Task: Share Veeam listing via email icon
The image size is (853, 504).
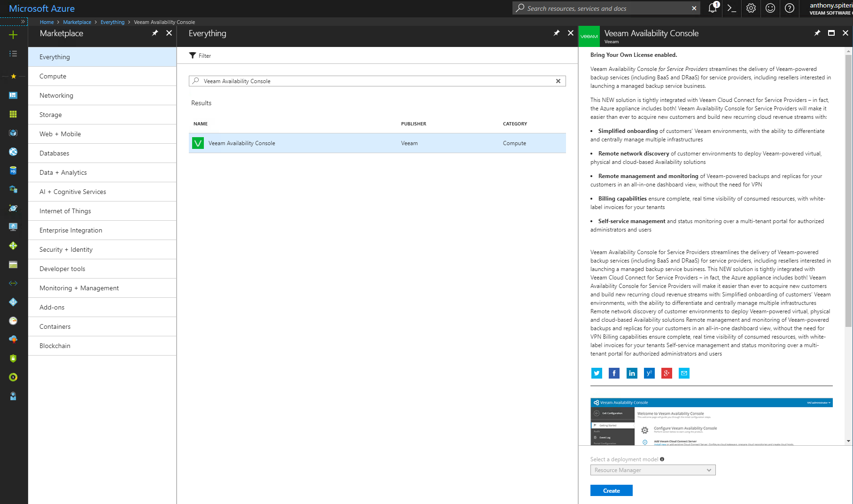Action: point(684,373)
